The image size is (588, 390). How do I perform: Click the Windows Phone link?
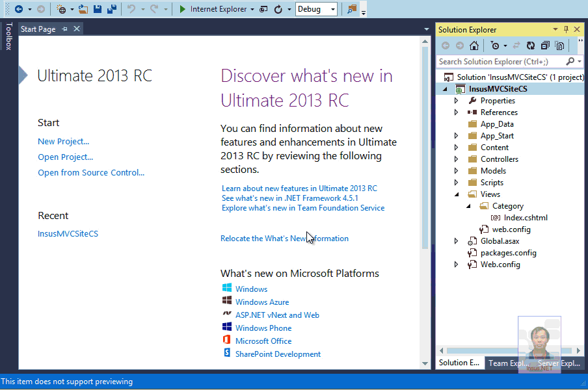[263, 328]
